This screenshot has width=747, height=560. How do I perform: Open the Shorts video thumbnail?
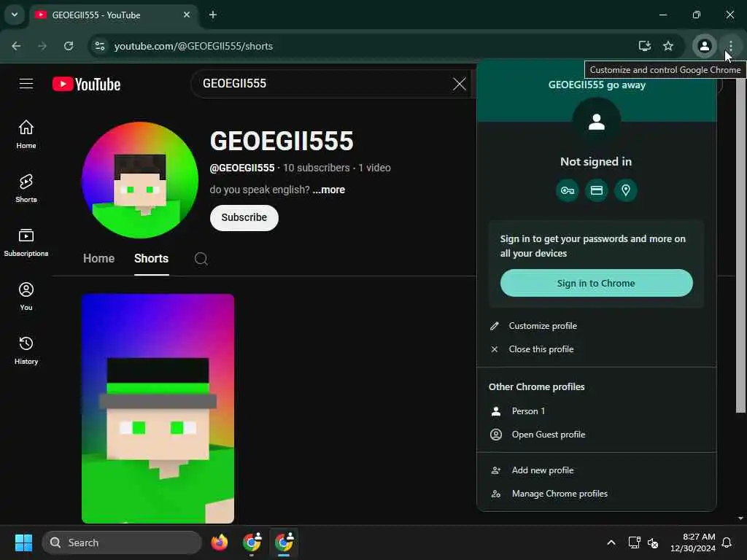[x=158, y=408]
